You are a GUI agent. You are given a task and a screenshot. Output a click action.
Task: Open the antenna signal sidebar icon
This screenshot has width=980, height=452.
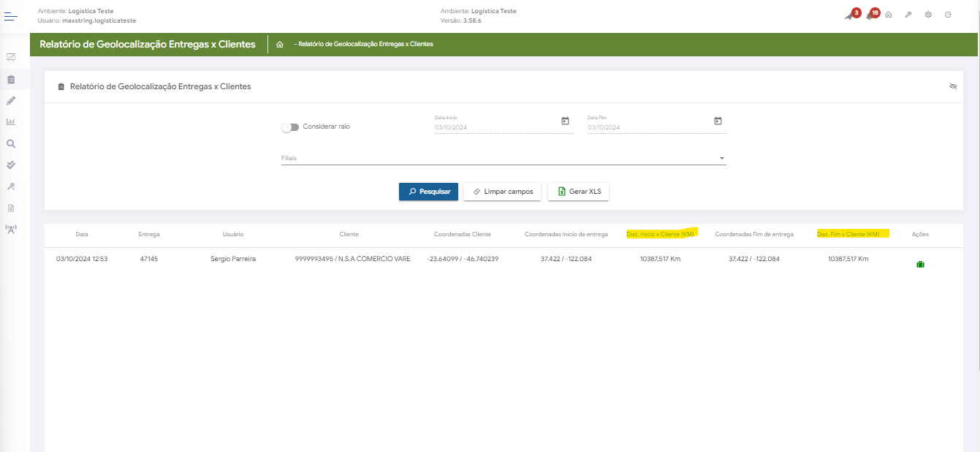tap(11, 229)
